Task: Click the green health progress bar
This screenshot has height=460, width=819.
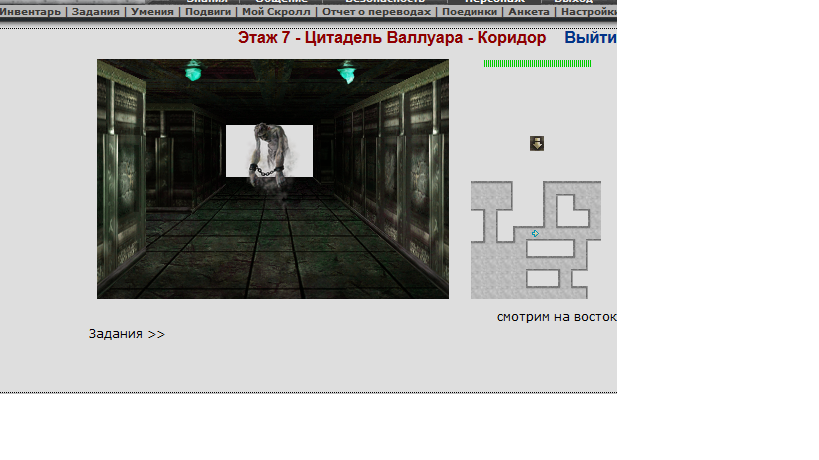Action: pos(537,64)
